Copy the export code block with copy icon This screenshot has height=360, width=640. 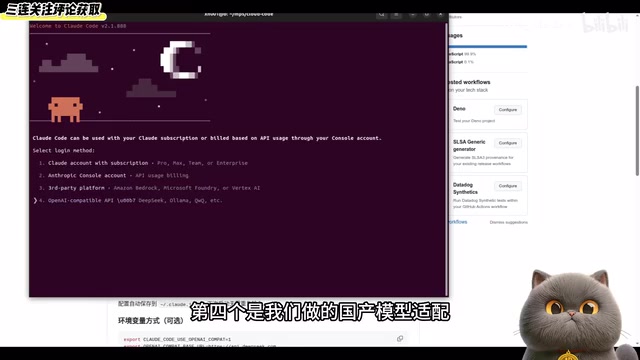click(x=400, y=338)
